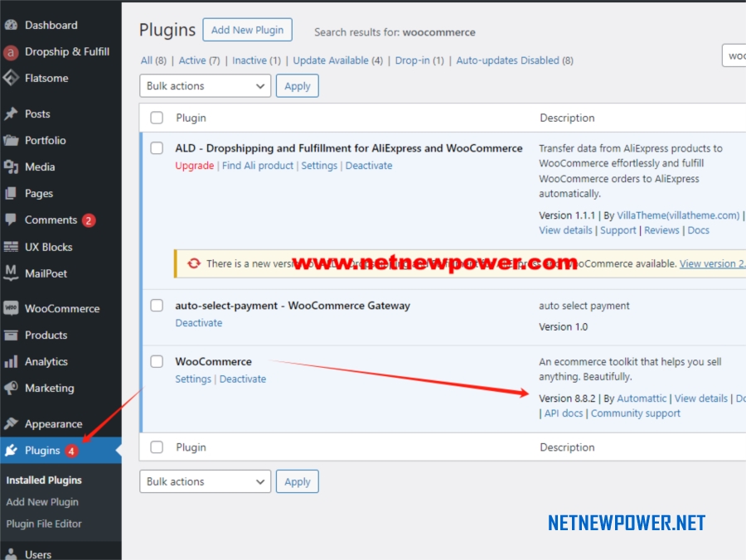Click View version link in update notice
This screenshot has width=746, height=560.
coord(712,263)
